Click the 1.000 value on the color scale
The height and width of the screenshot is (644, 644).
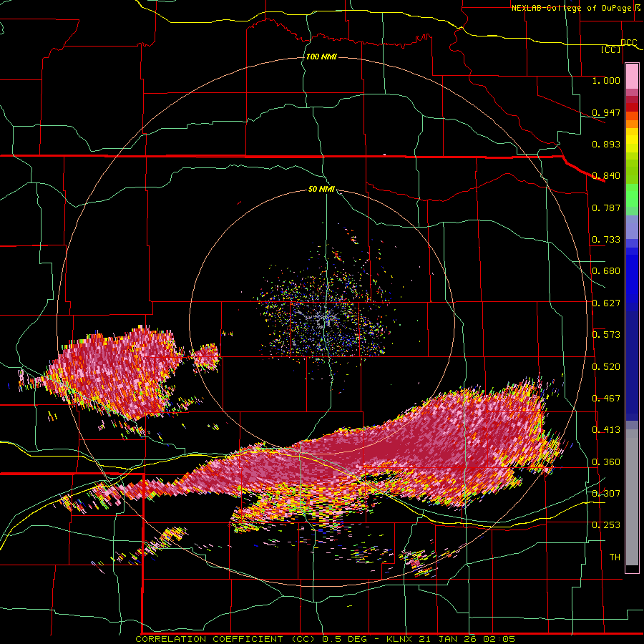tap(606, 80)
